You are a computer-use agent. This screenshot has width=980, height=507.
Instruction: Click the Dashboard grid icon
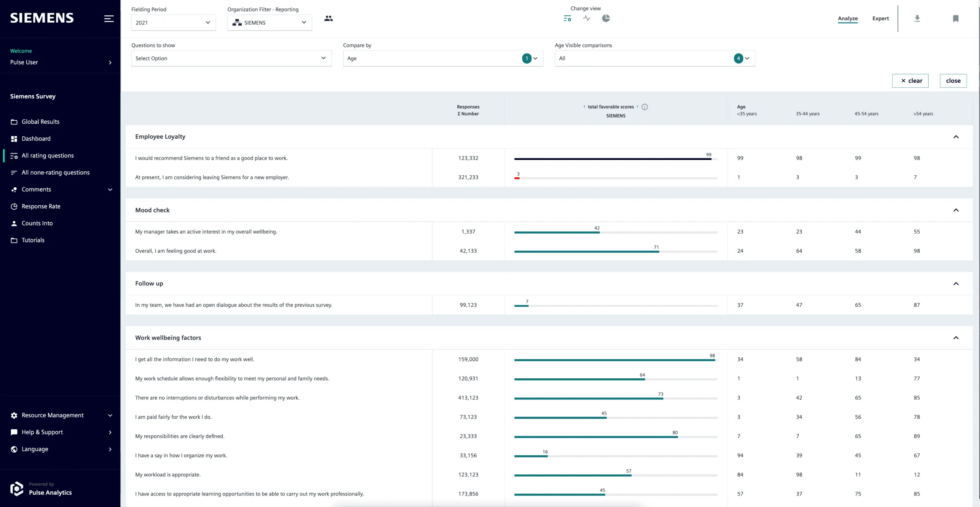click(x=14, y=139)
